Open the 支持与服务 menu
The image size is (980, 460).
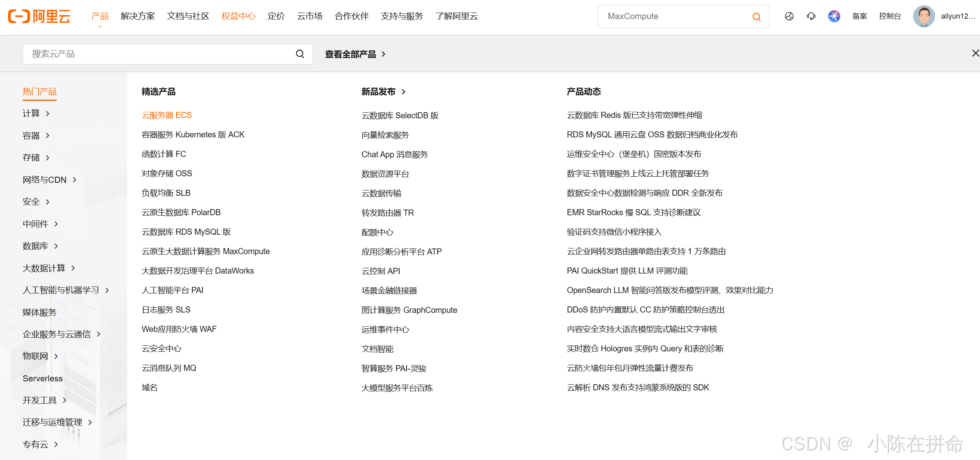[402, 16]
